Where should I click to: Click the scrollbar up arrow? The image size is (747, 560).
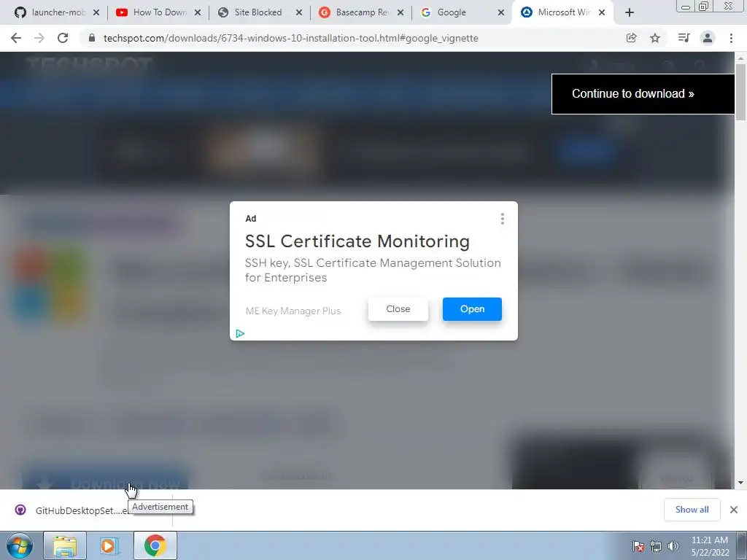(740, 58)
